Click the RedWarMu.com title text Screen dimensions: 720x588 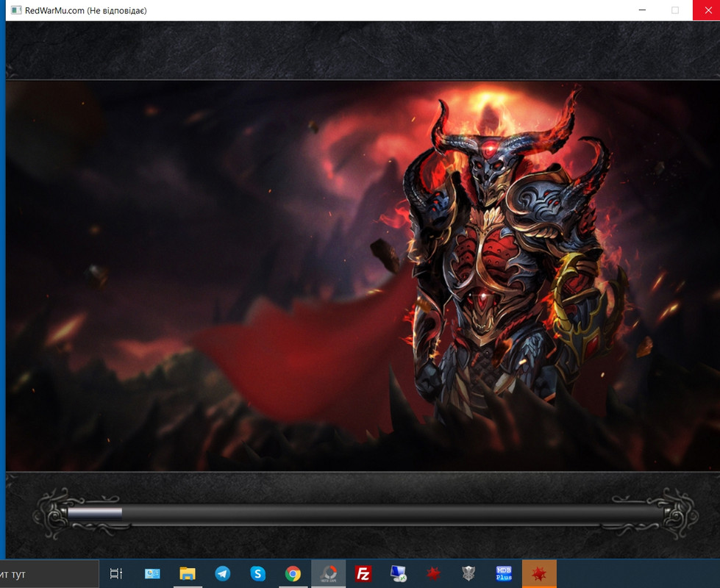click(x=86, y=10)
